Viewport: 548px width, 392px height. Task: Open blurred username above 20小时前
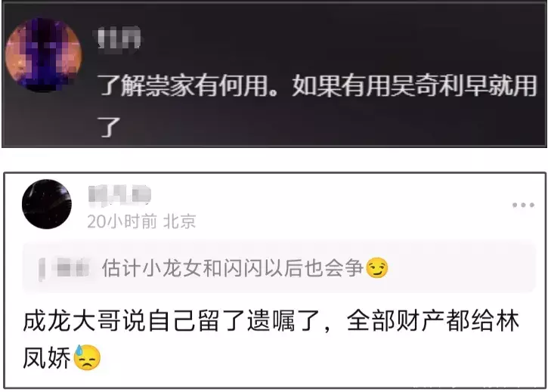pos(119,195)
